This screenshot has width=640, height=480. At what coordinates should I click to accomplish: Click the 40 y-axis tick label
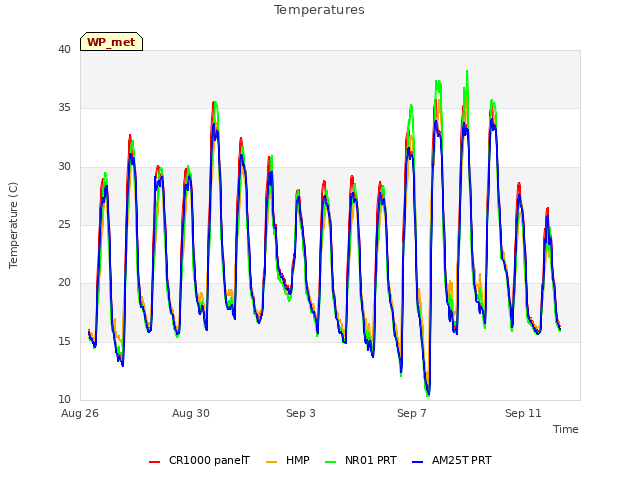click(x=64, y=49)
